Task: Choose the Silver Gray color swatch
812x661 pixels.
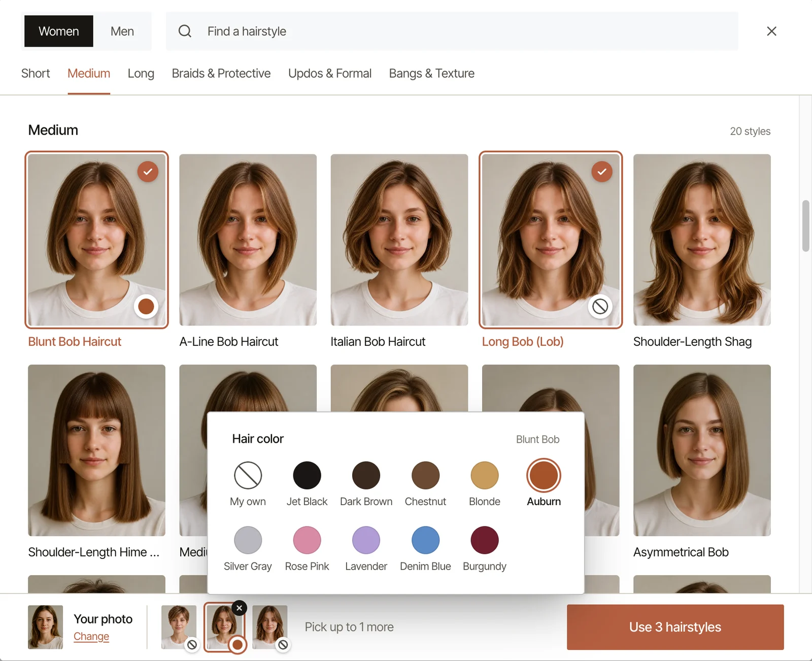Action: (x=248, y=540)
